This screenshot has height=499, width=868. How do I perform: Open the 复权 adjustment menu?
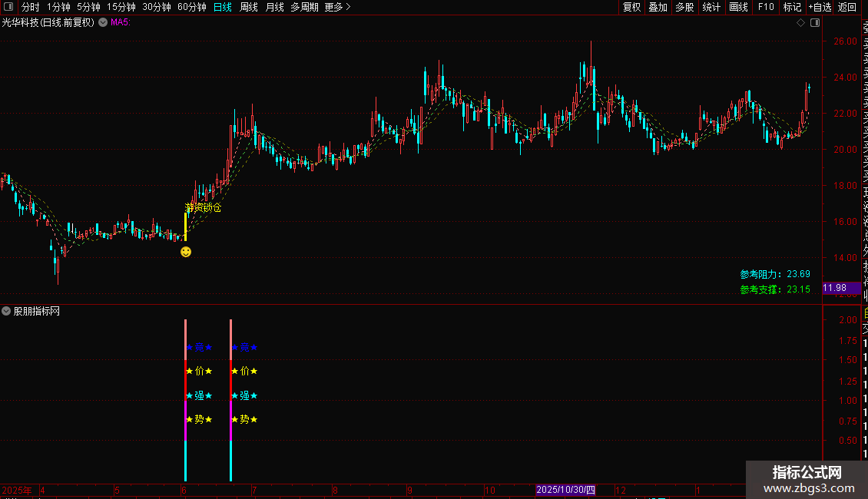(x=631, y=7)
